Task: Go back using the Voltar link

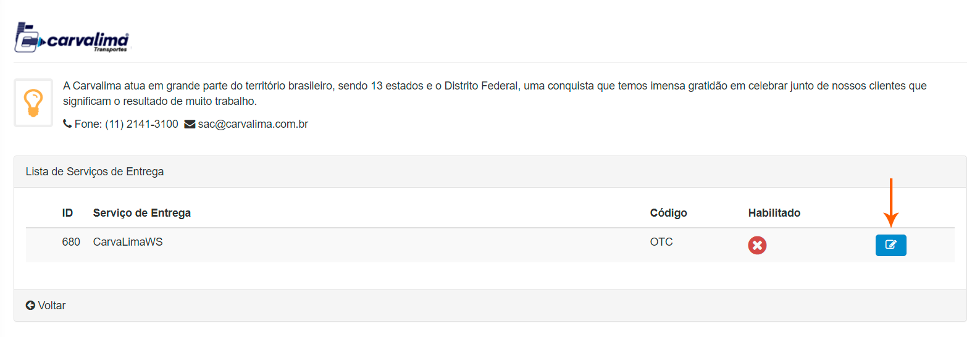Action: [52, 306]
